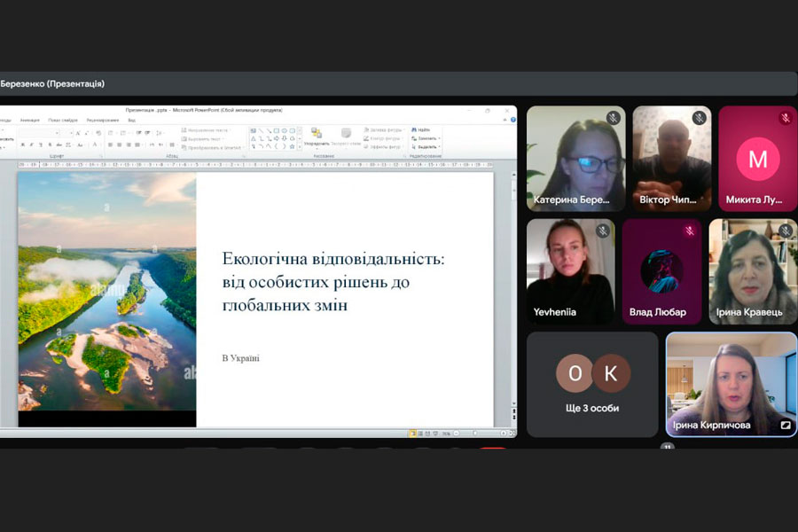The width and height of the screenshot is (798, 532).
Task: Click the muted mic icon on Yevheniia's tile
Action: click(603, 231)
